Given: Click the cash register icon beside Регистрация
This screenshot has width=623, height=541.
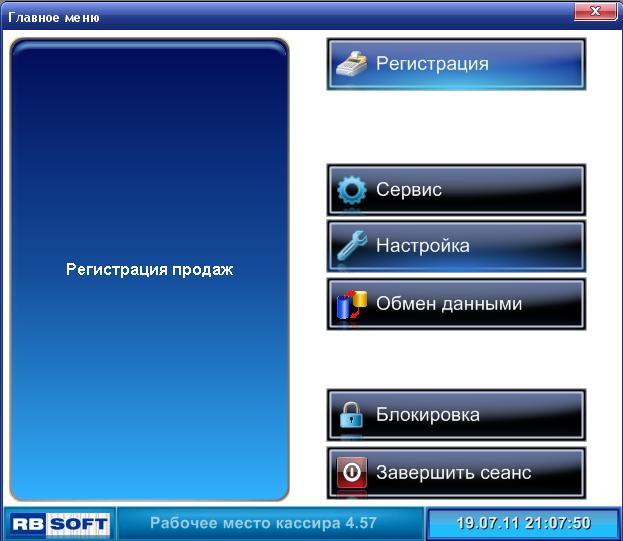Looking at the screenshot, I should pyautogui.click(x=351, y=64).
